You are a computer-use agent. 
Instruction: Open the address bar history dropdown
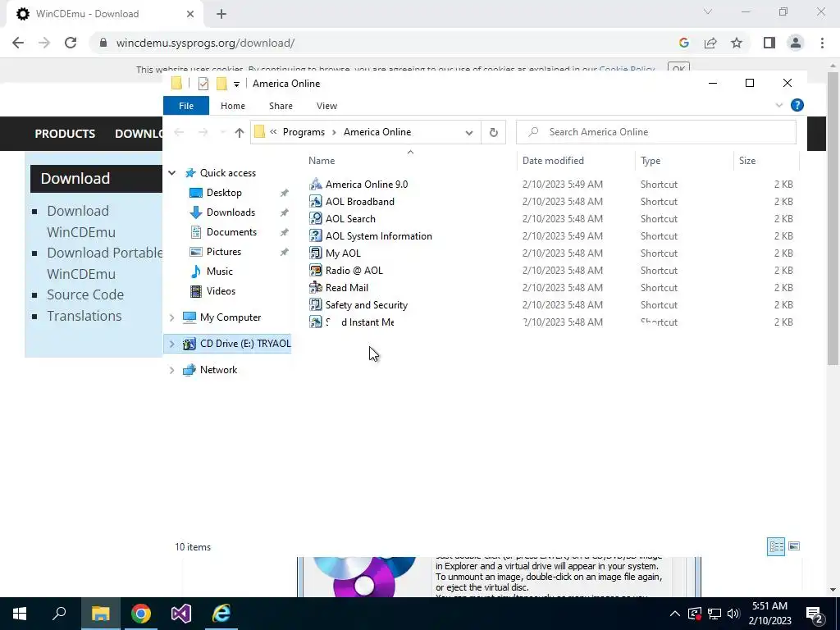pos(469,132)
